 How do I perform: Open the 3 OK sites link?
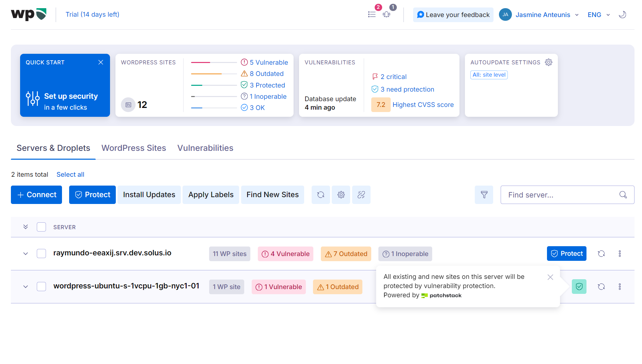[x=257, y=108]
